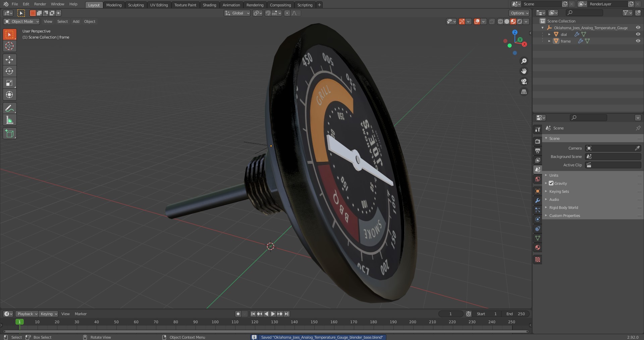Hide the dial object in outliner
Image resolution: width=644 pixels, height=340 pixels.
pyautogui.click(x=638, y=34)
